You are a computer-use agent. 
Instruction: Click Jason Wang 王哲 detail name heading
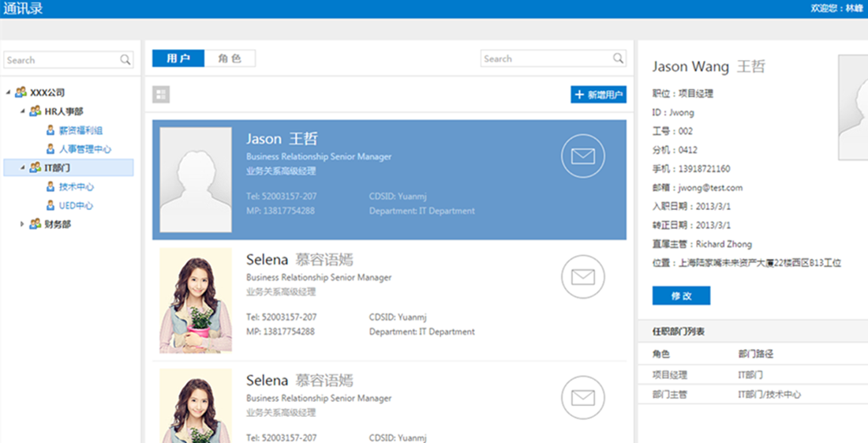pyautogui.click(x=709, y=67)
